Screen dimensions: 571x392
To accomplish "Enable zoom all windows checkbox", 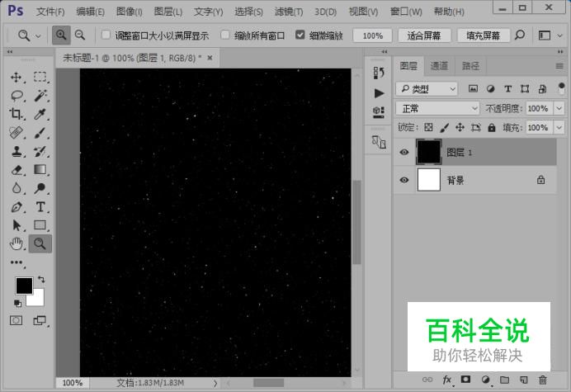I will tap(225, 35).
